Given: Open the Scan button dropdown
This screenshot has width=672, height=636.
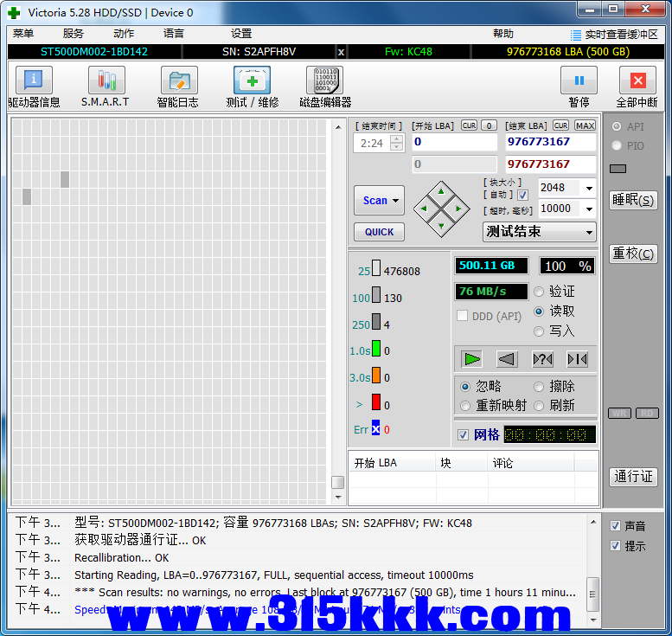Looking at the screenshot, I should 395,200.
